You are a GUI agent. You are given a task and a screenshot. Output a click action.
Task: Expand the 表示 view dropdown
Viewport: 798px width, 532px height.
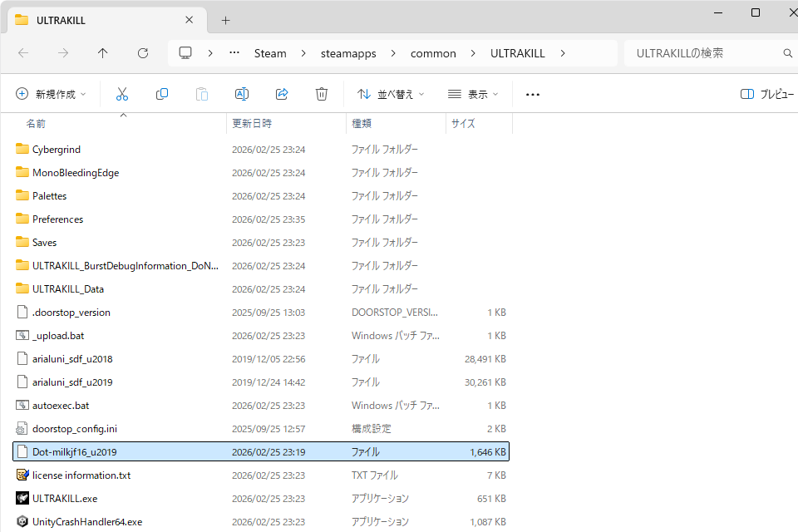click(473, 95)
